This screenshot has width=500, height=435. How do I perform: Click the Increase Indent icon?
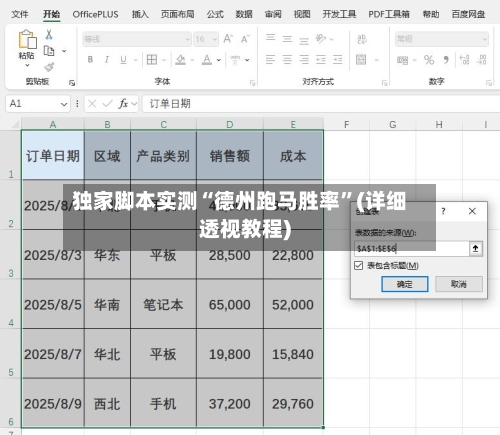(x=337, y=60)
